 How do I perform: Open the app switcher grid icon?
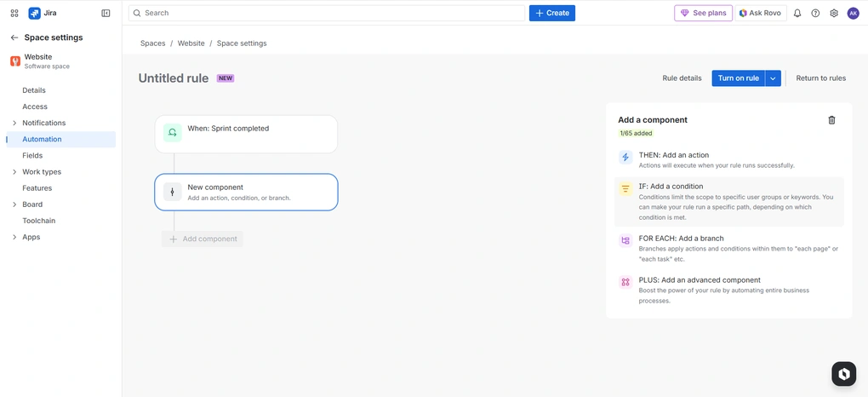click(14, 13)
